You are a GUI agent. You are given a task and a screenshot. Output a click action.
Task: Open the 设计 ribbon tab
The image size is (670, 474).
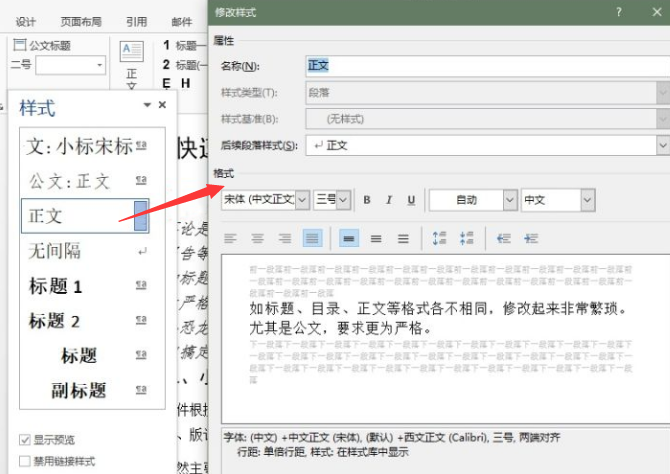26,22
